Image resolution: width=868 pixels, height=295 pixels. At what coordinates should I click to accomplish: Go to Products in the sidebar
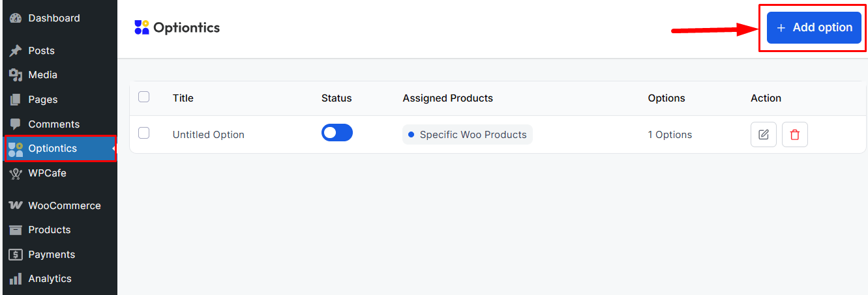tap(49, 230)
